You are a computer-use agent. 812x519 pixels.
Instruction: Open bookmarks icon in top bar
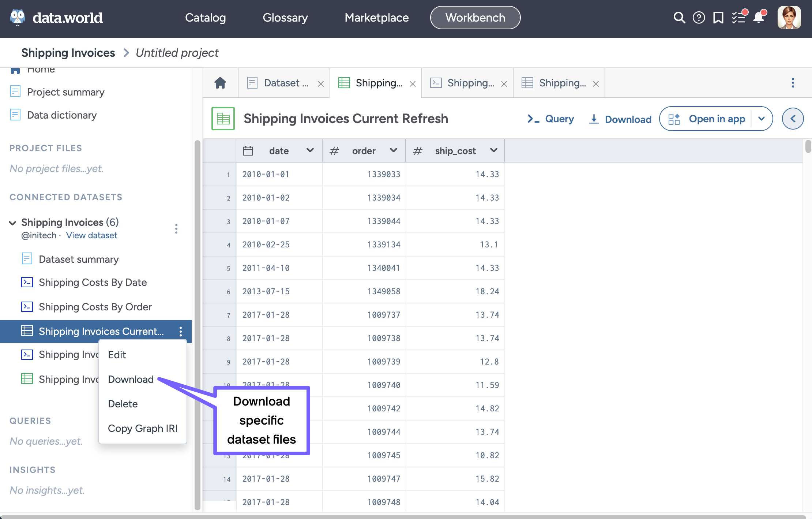pyautogui.click(x=718, y=18)
